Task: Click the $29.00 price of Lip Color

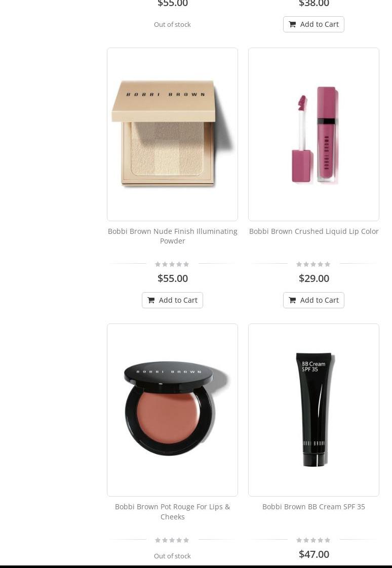Action: pos(313,278)
